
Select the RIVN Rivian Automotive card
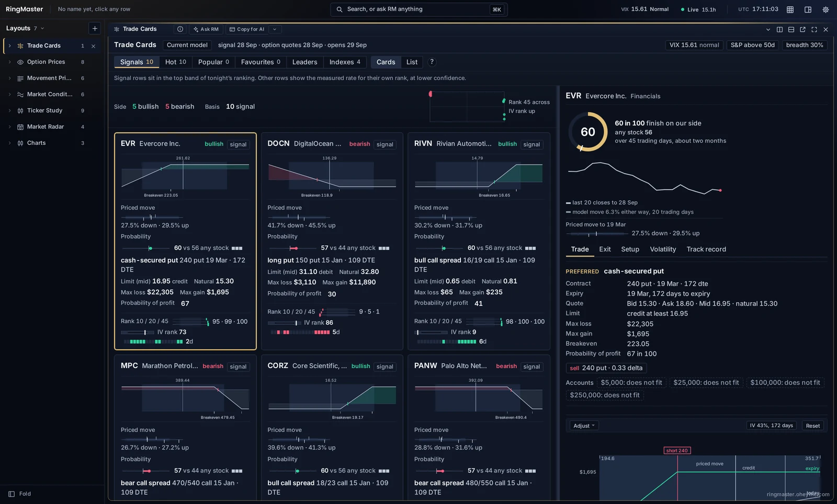point(479,242)
